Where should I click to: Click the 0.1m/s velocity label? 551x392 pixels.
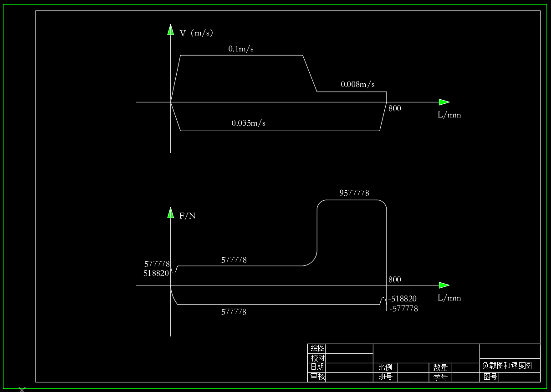coord(241,49)
